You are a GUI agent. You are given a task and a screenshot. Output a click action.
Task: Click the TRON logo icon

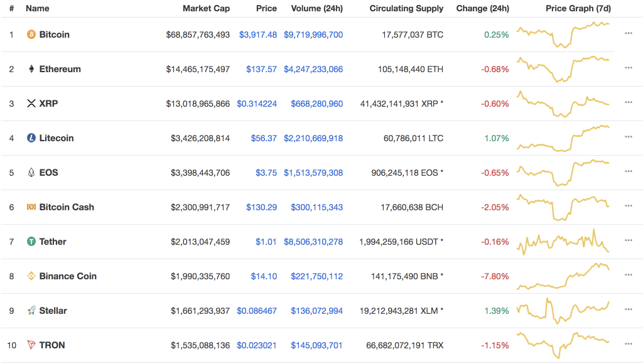(x=31, y=345)
